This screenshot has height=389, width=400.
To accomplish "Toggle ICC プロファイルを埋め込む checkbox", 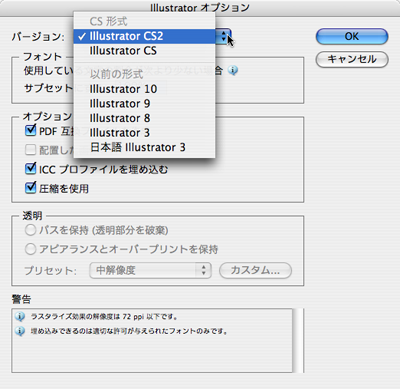I will pos(30,169).
